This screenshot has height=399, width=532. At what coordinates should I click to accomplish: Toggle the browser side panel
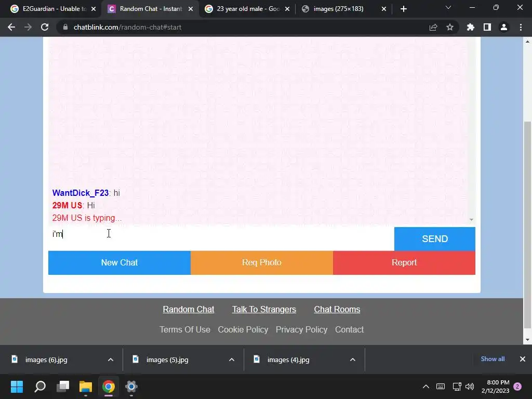point(487,27)
